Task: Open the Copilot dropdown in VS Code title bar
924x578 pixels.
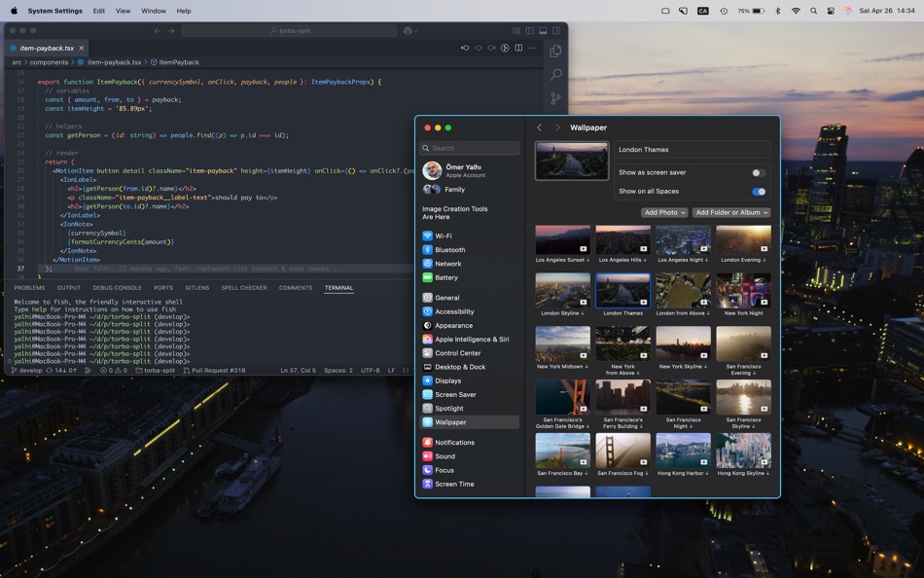Action: tap(414, 31)
